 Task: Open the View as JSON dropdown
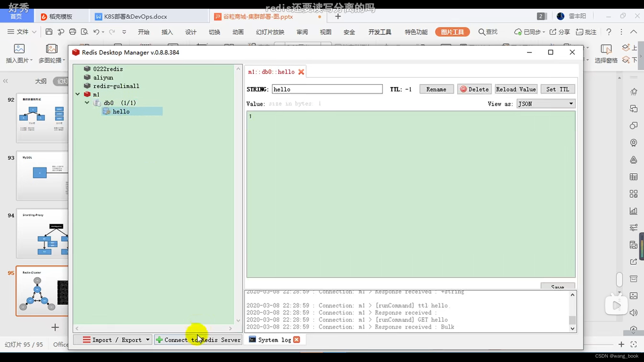coord(546,104)
